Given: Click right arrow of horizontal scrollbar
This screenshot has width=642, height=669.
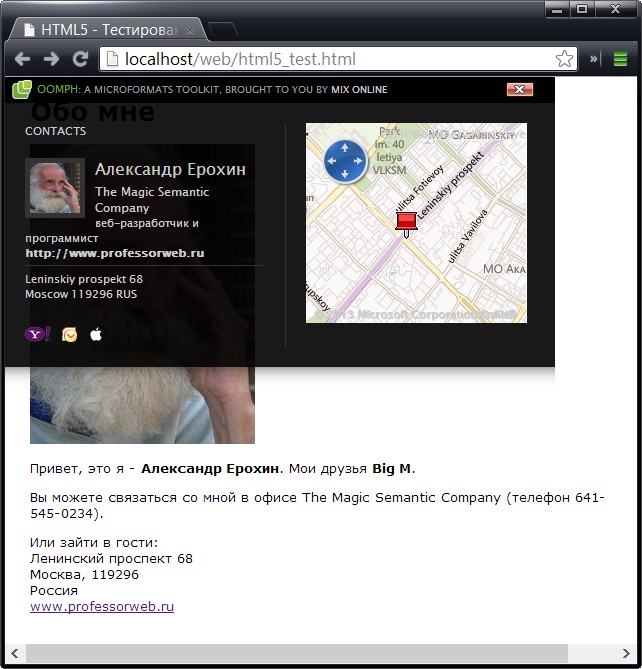Looking at the screenshot, I should coord(626,653).
